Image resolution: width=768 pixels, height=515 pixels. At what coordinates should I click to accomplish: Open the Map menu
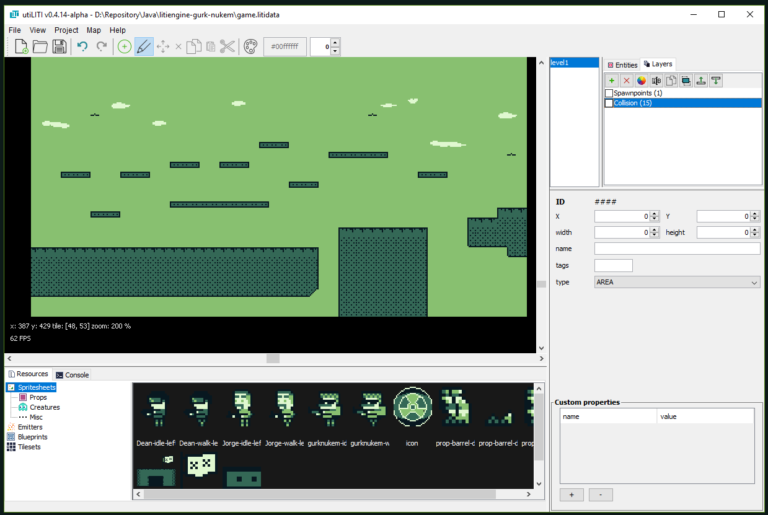94,30
